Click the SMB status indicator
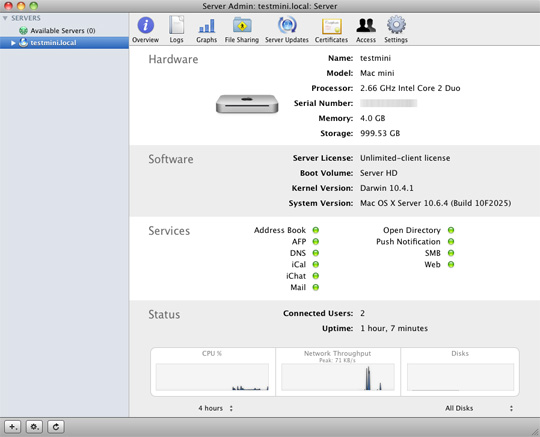The height and width of the screenshot is (437, 540). 451,253
